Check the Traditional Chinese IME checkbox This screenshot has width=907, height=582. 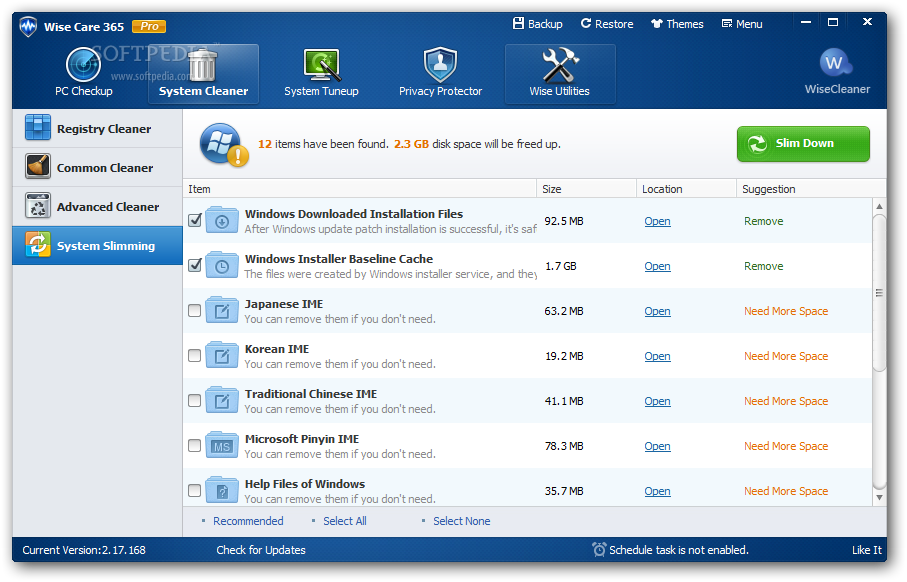(x=194, y=400)
